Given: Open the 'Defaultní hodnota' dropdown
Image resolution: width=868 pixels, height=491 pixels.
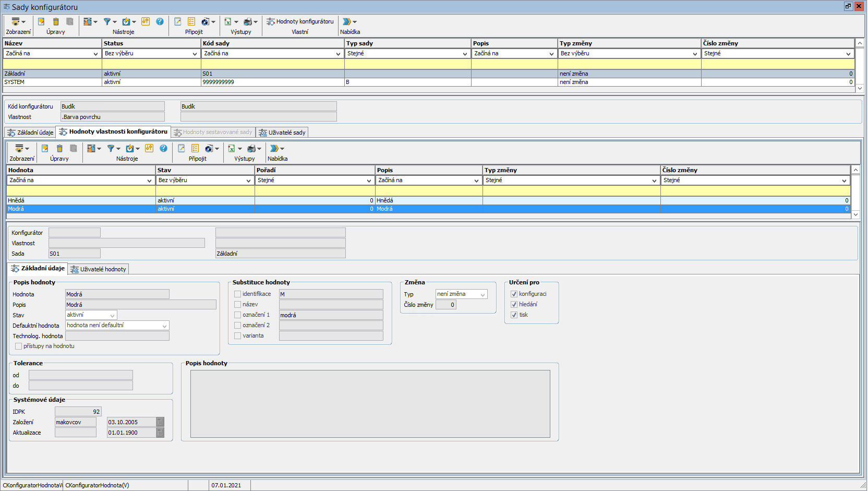Looking at the screenshot, I should (x=164, y=326).
